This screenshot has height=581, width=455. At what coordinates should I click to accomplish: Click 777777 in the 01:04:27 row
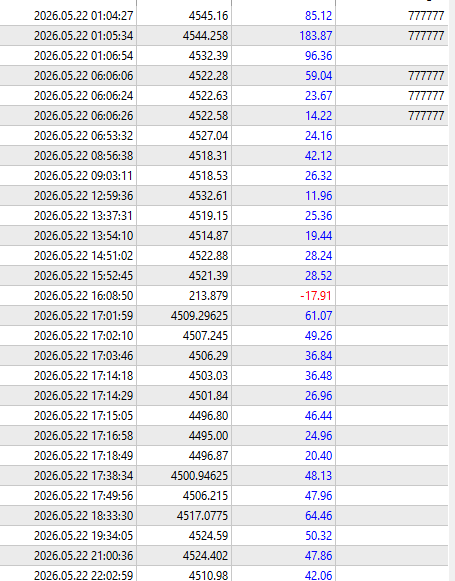click(x=426, y=16)
